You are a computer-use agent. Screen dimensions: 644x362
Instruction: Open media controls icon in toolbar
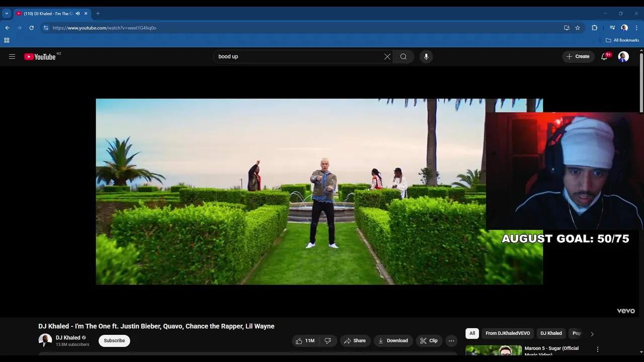[612, 28]
